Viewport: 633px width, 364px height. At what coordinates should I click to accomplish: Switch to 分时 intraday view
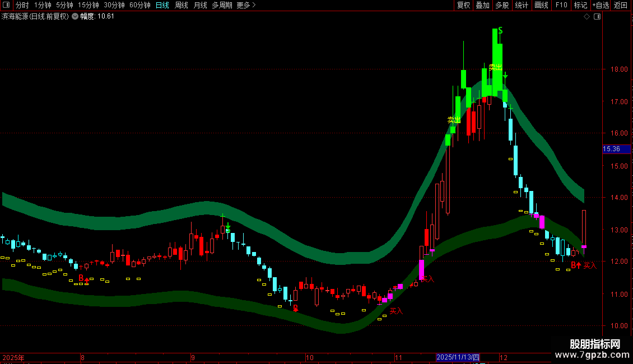coord(22,5)
